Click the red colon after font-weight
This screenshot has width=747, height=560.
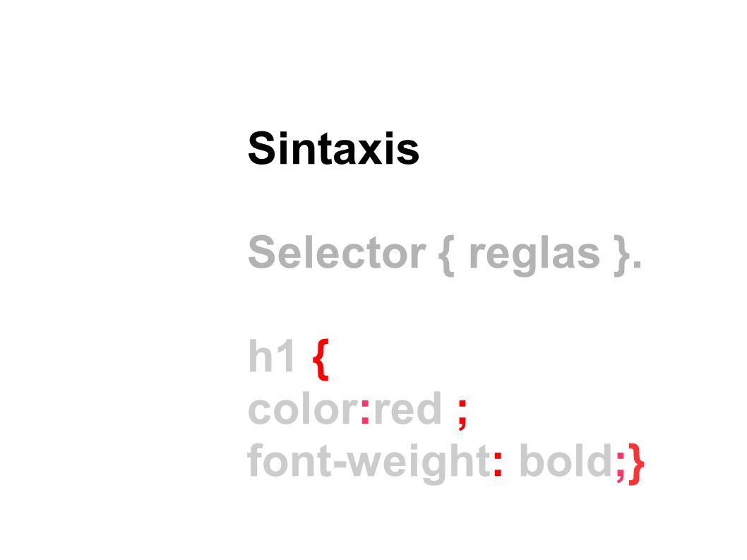(x=498, y=464)
